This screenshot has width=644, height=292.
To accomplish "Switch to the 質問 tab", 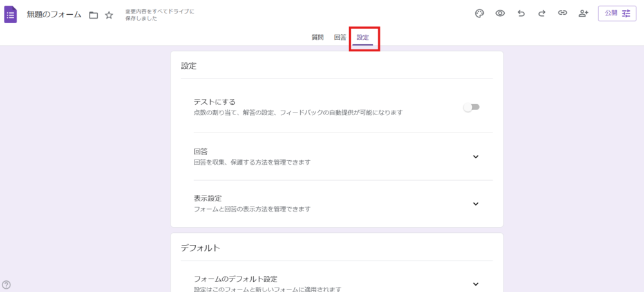I will coord(317,37).
